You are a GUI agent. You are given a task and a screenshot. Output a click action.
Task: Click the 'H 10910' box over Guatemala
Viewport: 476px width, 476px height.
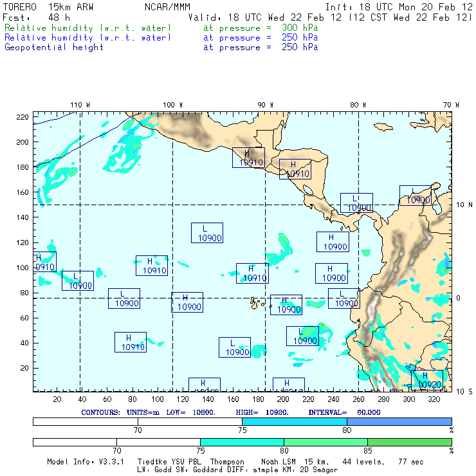tap(248, 158)
